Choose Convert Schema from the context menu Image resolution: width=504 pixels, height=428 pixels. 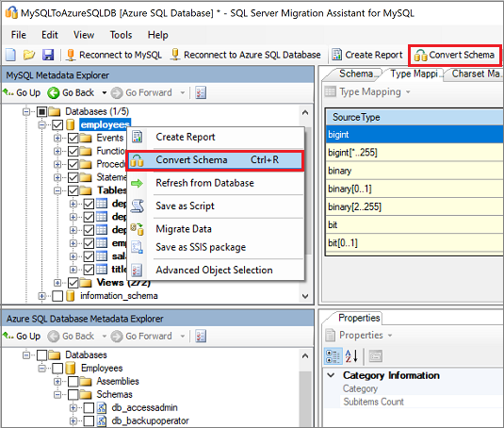[215, 160]
